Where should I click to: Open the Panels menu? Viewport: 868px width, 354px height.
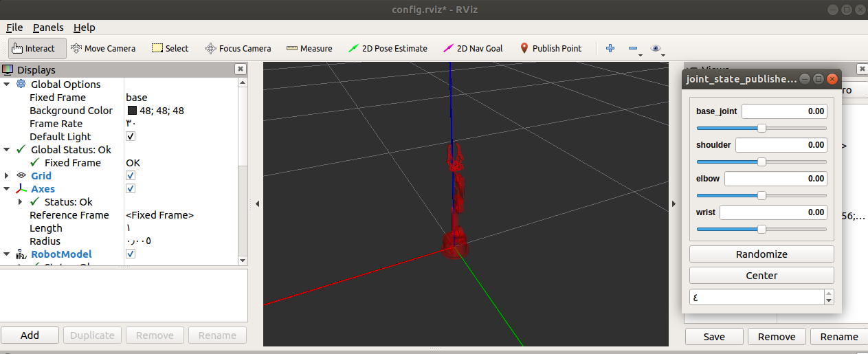(48, 27)
